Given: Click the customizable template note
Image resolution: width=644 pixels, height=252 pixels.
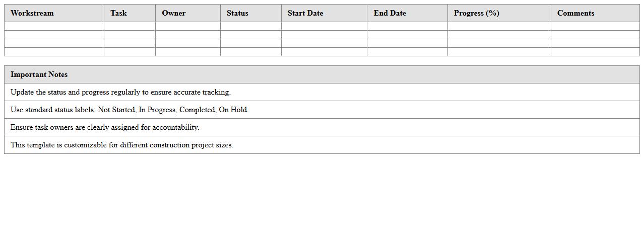Looking at the screenshot, I should (122, 145).
